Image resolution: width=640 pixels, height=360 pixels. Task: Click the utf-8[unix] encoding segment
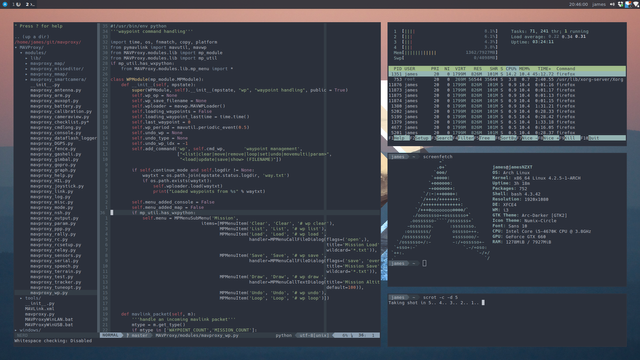click(314, 335)
